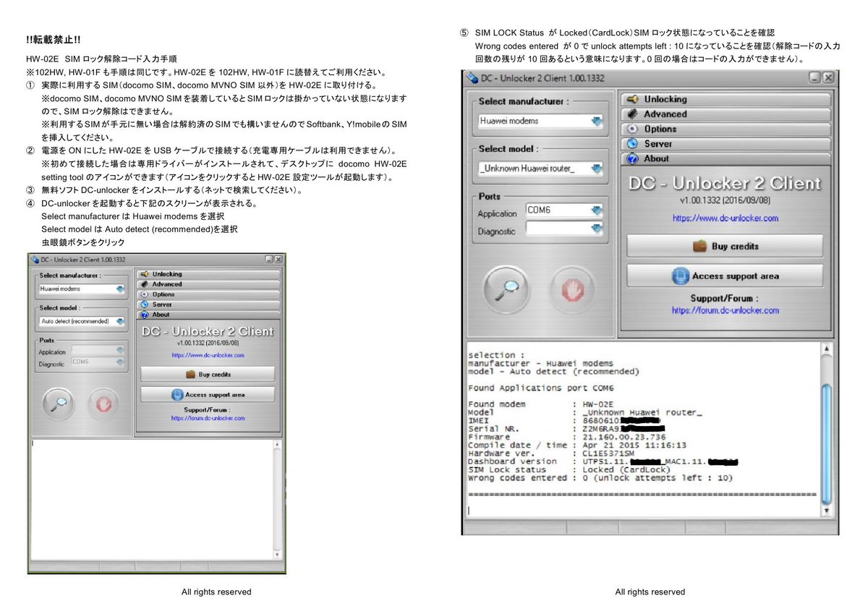Click 'Dashboard version' log line

point(603,461)
